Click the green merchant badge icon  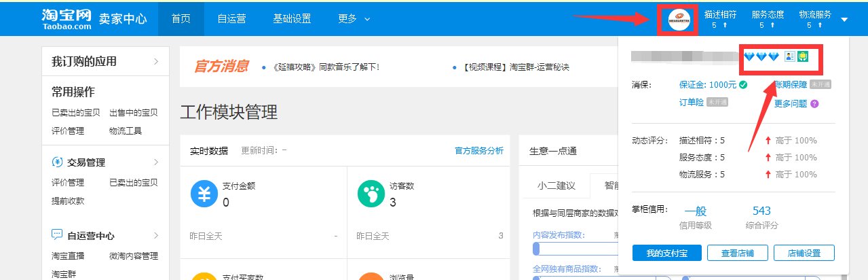pyautogui.click(x=802, y=56)
